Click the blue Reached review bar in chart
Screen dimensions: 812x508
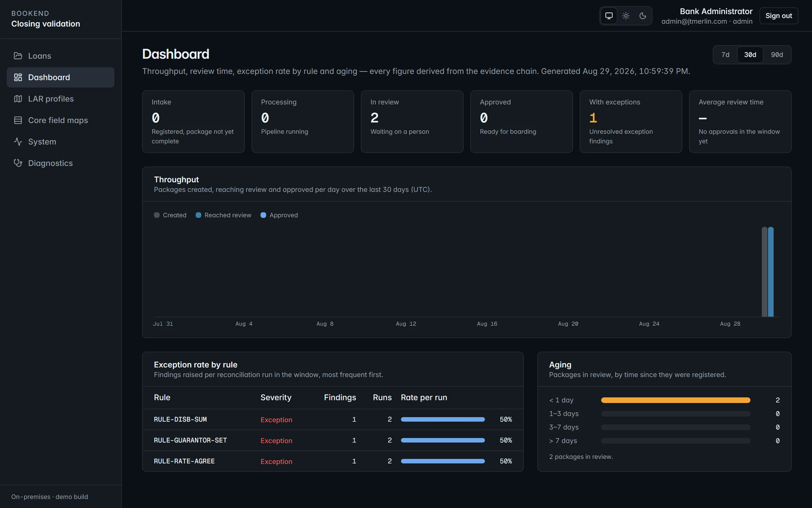[x=771, y=272]
